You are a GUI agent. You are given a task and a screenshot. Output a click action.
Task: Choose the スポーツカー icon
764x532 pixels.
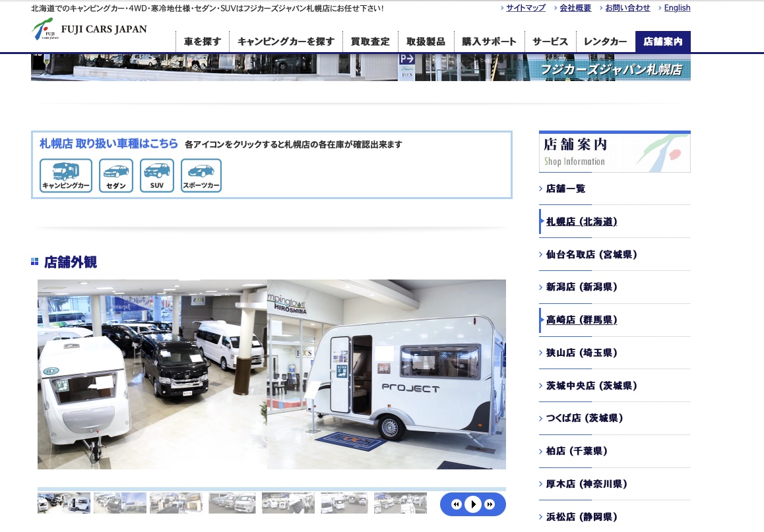[x=201, y=175]
